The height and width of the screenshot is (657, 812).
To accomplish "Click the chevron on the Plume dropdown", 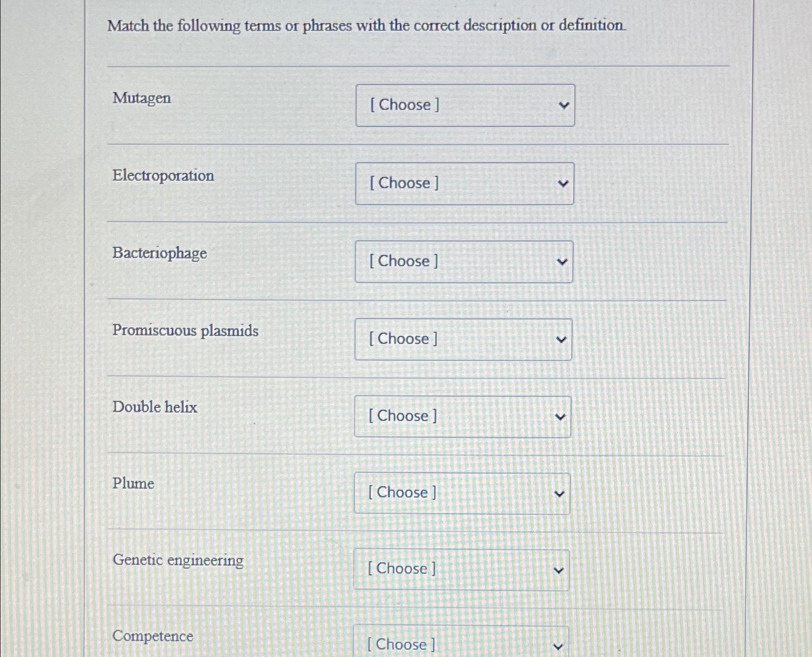I will pyautogui.click(x=559, y=493).
